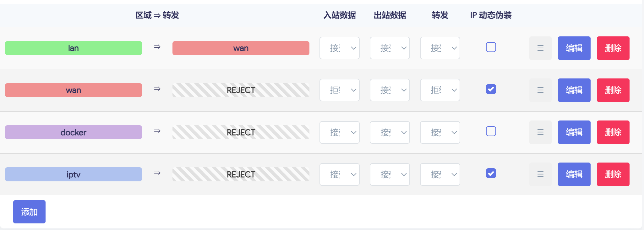Enable IP masquerading for the lan zone

491,47
